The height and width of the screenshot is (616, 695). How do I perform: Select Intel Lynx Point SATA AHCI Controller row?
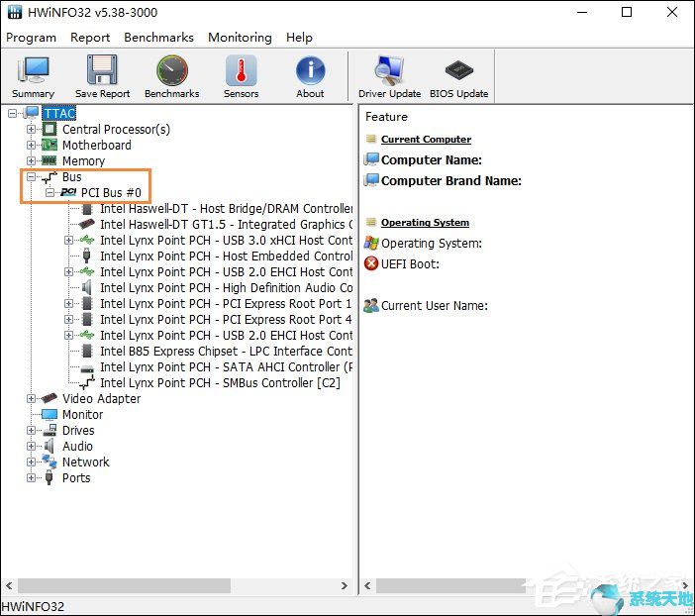coord(226,366)
